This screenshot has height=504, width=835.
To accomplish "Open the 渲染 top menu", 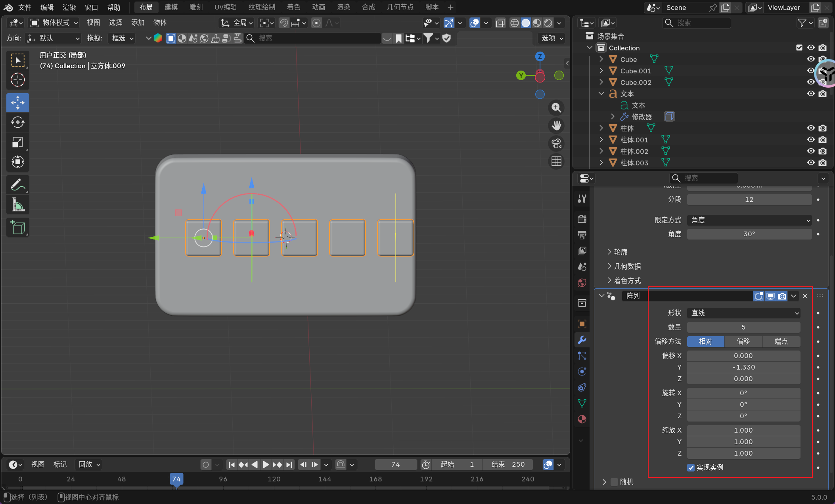I will click(x=69, y=7).
